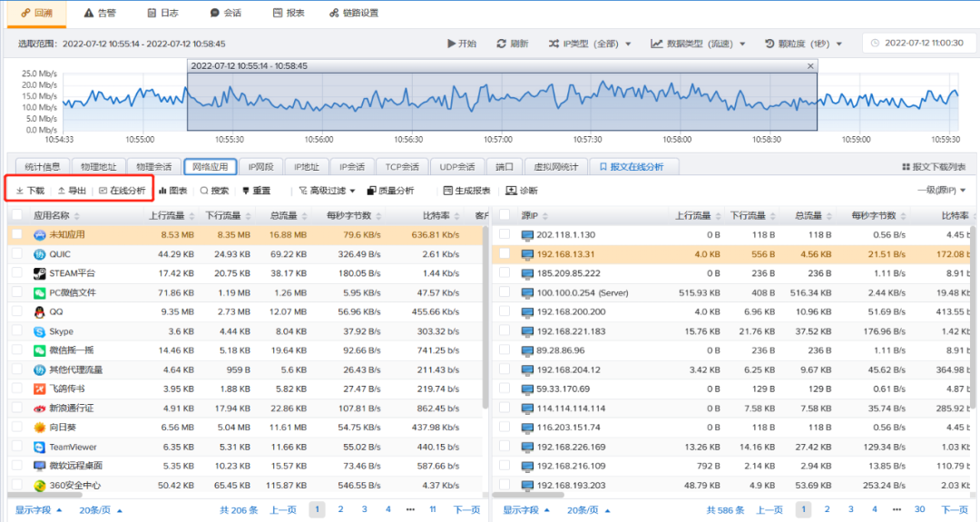The image size is (980, 522).
Task: Click the date-time field 2022-07-12 11:00:30
Action: tap(917, 44)
